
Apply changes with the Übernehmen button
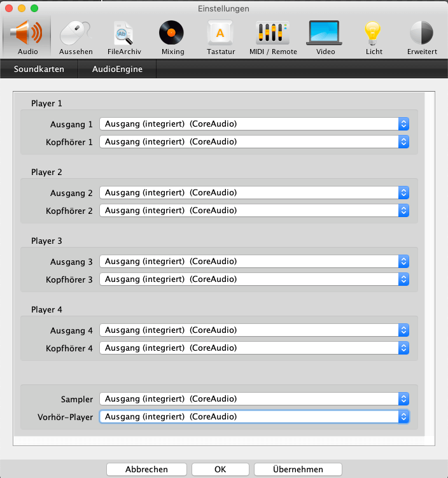point(298,469)
